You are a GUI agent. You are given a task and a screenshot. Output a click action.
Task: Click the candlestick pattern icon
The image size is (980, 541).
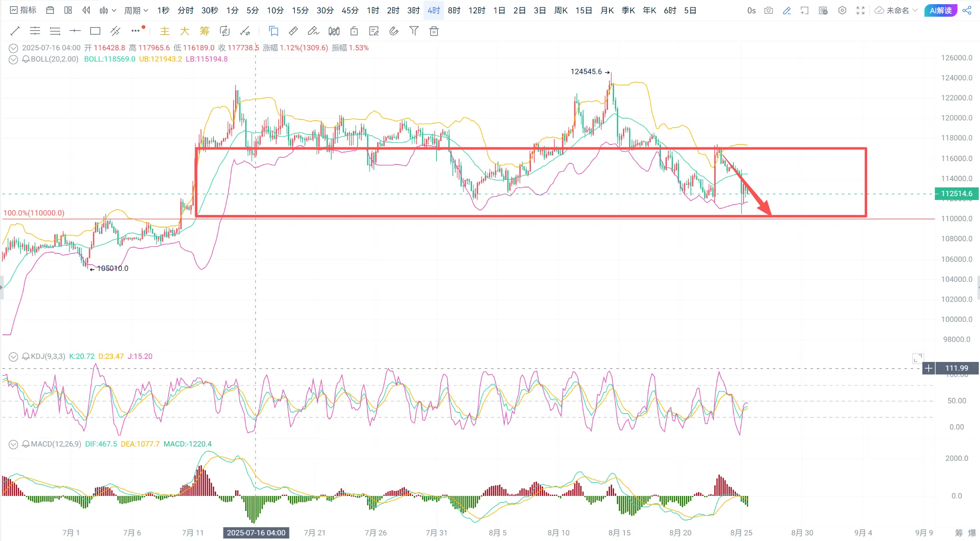[334, 31]
